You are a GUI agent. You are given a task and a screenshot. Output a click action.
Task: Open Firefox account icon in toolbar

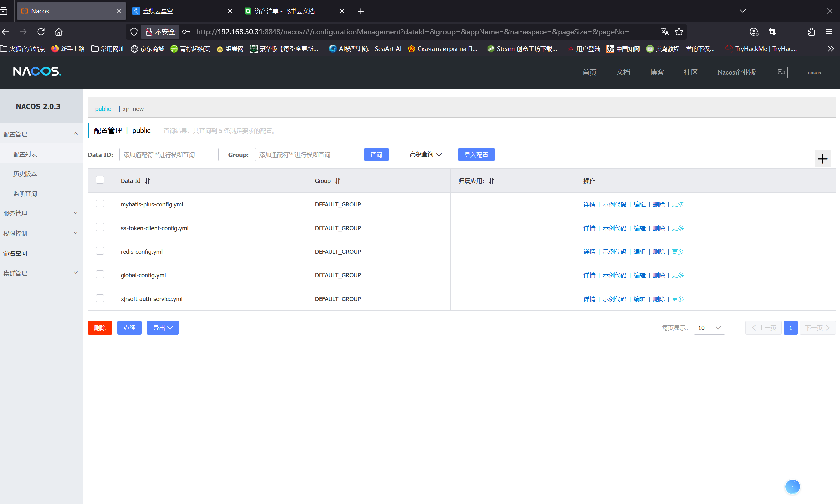pos(754,32)
